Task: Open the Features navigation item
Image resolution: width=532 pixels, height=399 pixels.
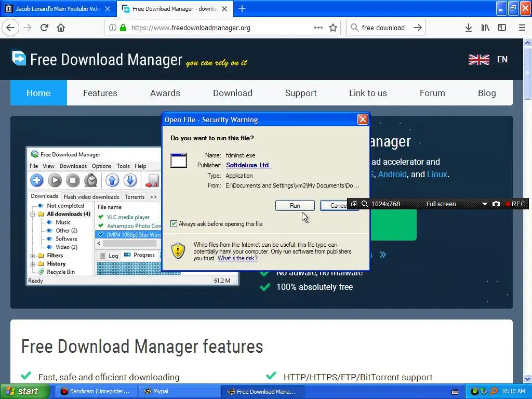Action: click(100, 93)
